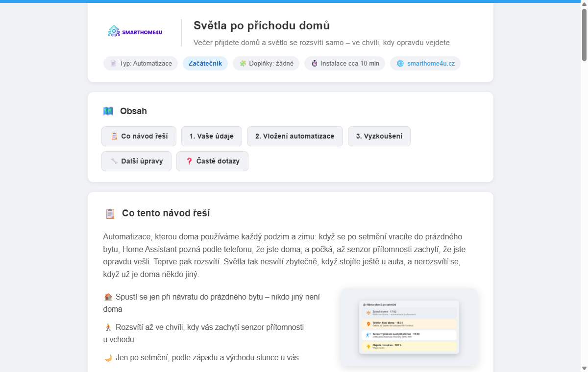Click the stopwatch icon in Instalace tag
This screenshot has height=372, width=588.
click(x=315, y=63)
